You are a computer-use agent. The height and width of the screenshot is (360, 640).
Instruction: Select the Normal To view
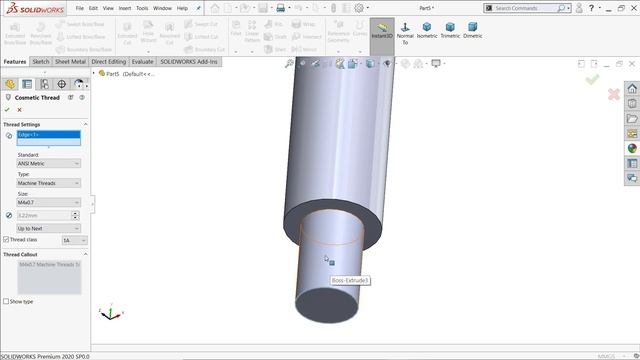click(405, 33)
